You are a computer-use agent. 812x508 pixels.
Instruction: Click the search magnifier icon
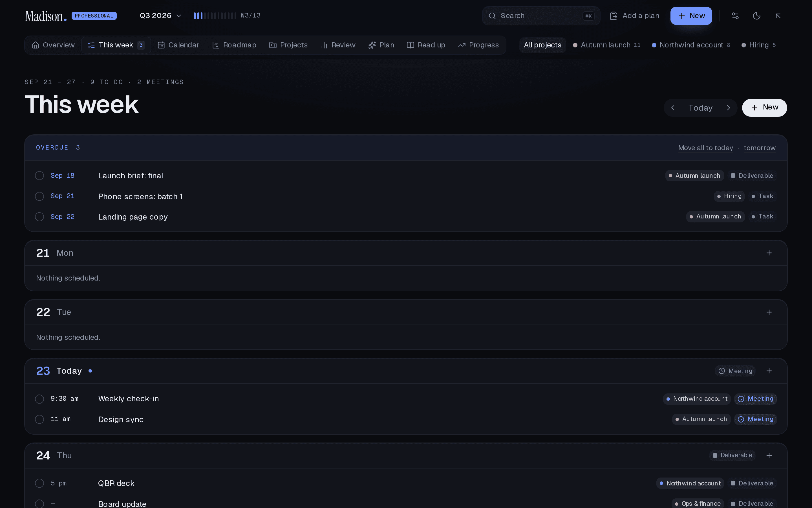[x=492, y=16]
